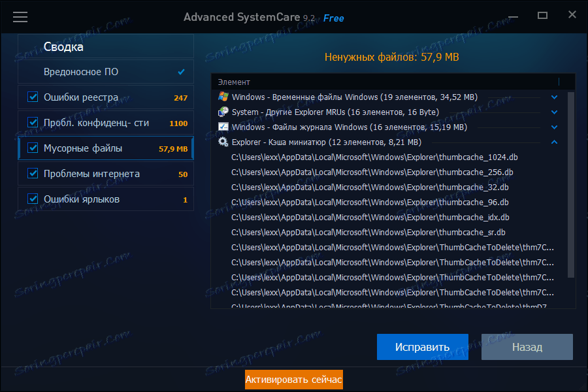This screenshot has height=392, width=588.
Task: Maximize the Advanced SystemCare window
Action: click(543, 16)
